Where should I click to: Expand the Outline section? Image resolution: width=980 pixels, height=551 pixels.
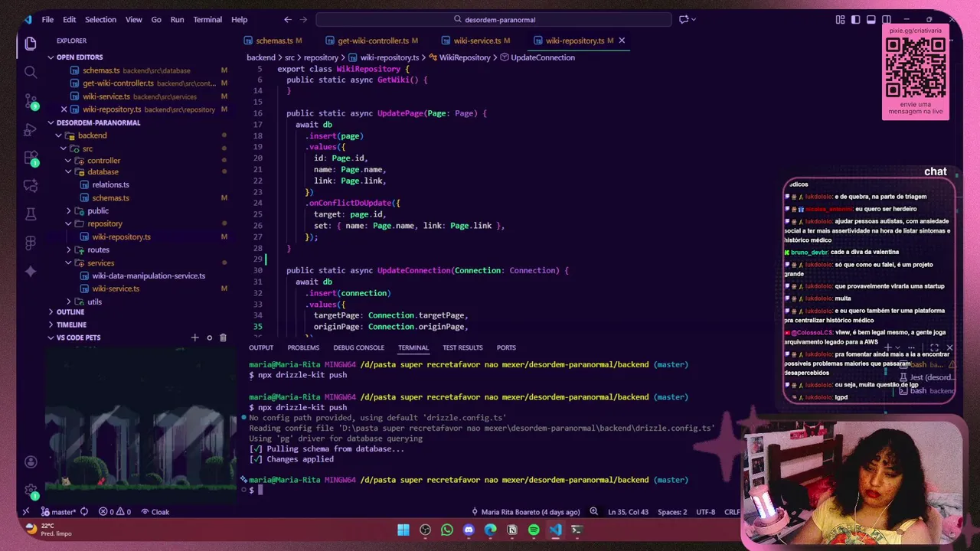coord(51,312)
